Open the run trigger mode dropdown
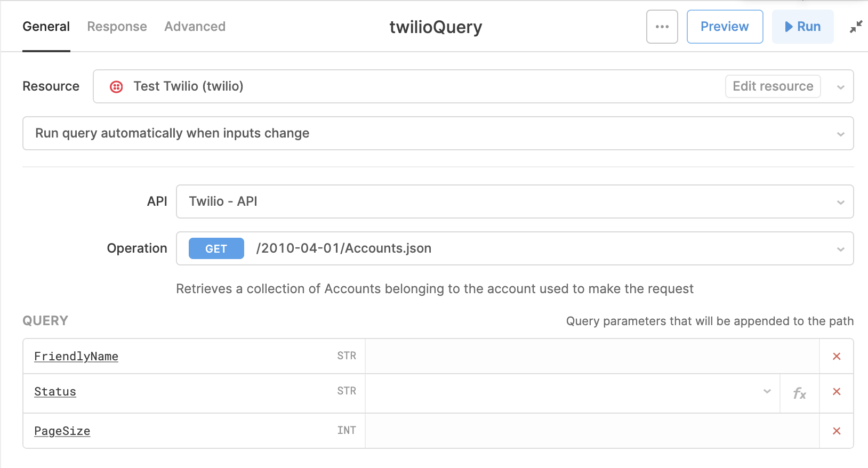868x468 pixels. click(x=438, y=133)
